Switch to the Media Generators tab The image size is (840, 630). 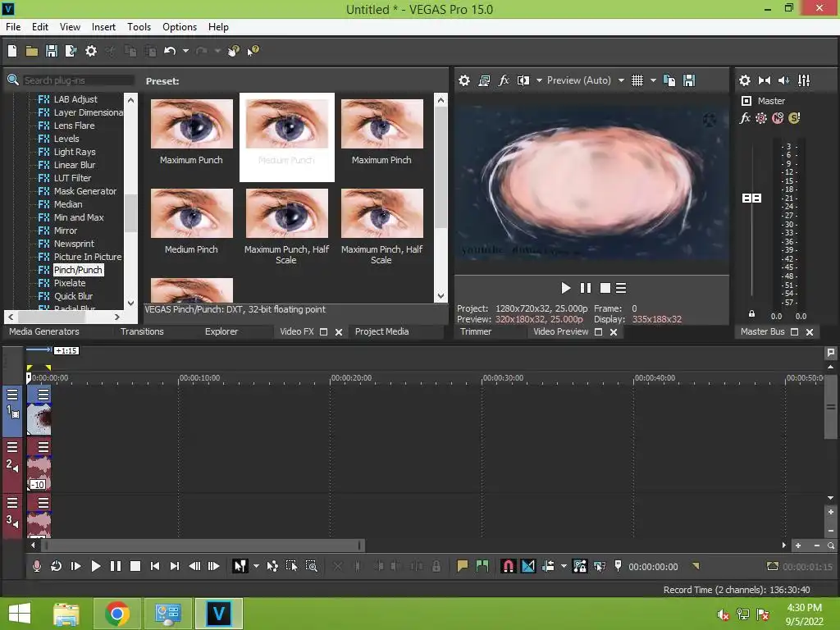click(44, 331)
